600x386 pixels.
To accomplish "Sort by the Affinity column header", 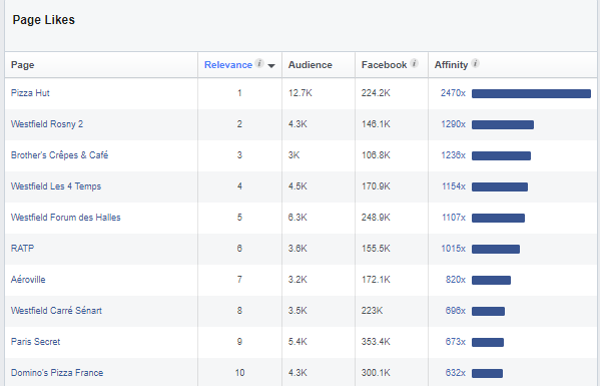I will (x=451, y=65).
